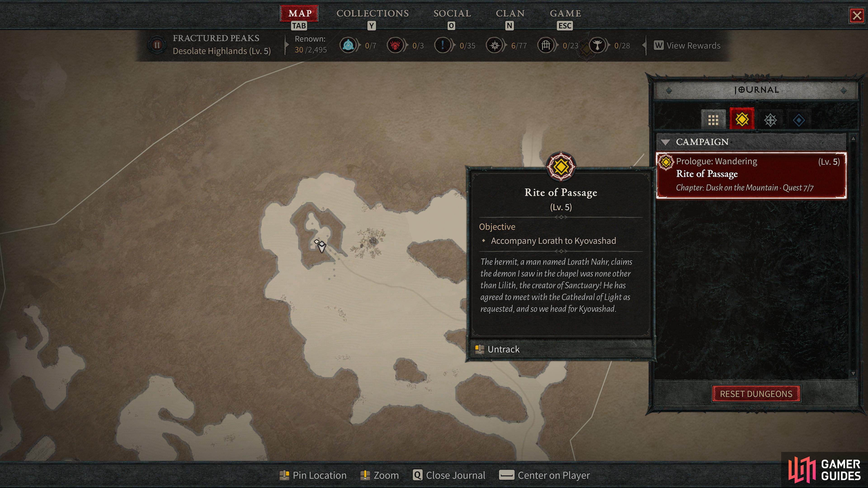Click the Dungeons renown icon
This screenshot has height=488, width=868.
[546, 45]
